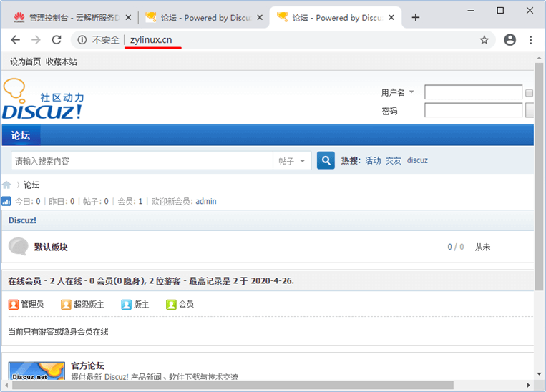The height and width of the screenshot is (392, 546).
Task: Switch to the second 论坛 tab
Action: pyautogui.click(x=204, y=17)
